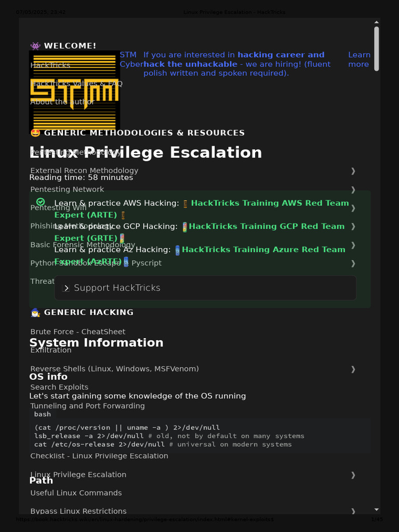Expand Python Sandbox Escape & Pyscript chevron
This screenshot has height=532, width=399.
click(x=353, y=263)
